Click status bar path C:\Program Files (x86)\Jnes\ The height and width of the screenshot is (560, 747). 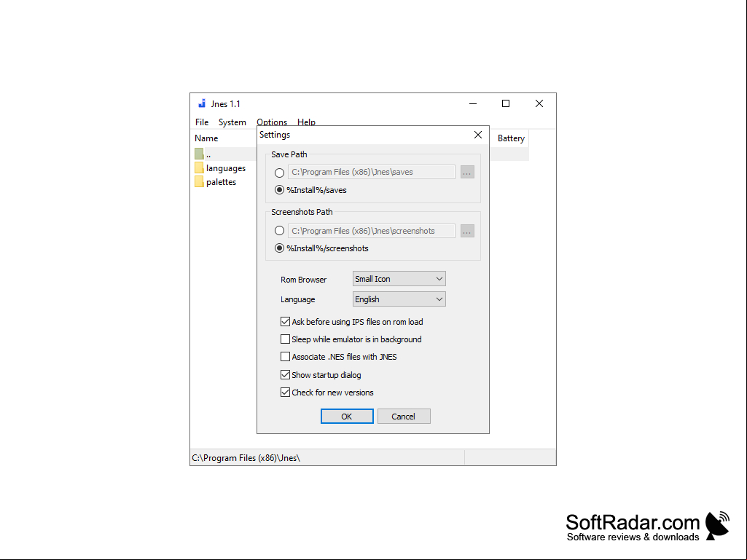[246, 457]
